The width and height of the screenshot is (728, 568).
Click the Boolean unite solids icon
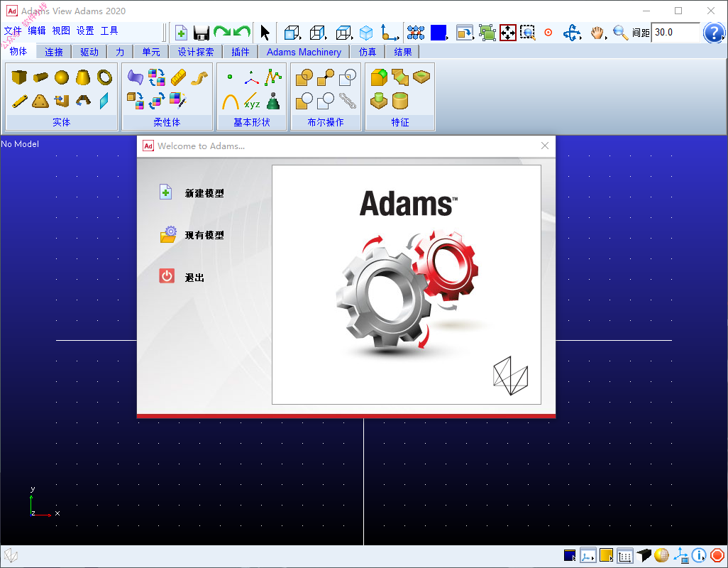304,77
